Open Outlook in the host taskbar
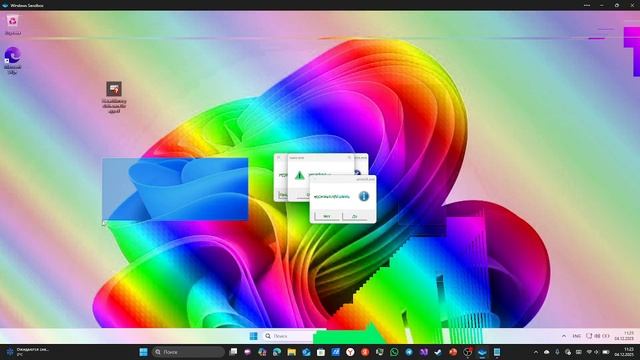This screenshot has width=640, height=360. (x=306, y=352)
